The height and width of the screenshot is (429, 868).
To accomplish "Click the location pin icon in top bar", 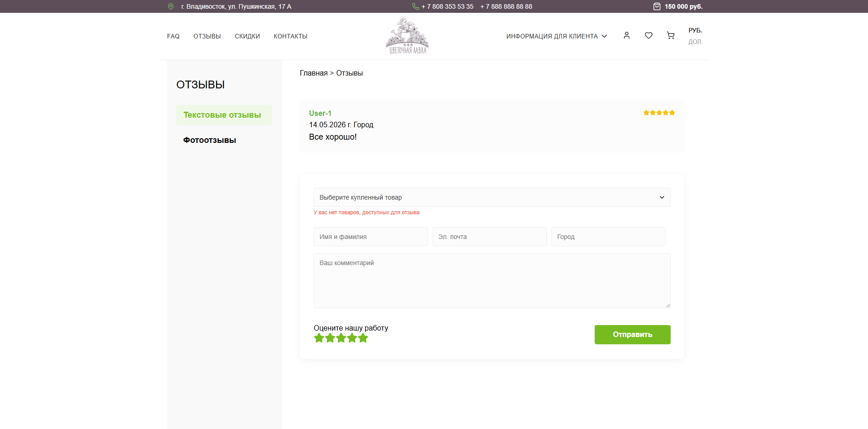I will 171,6.
